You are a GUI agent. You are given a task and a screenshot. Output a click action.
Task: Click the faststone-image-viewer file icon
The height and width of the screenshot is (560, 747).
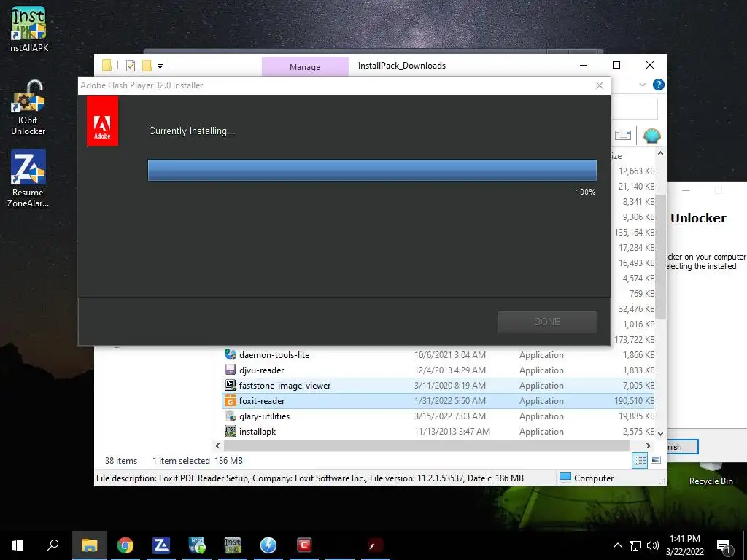pos(230,385)
